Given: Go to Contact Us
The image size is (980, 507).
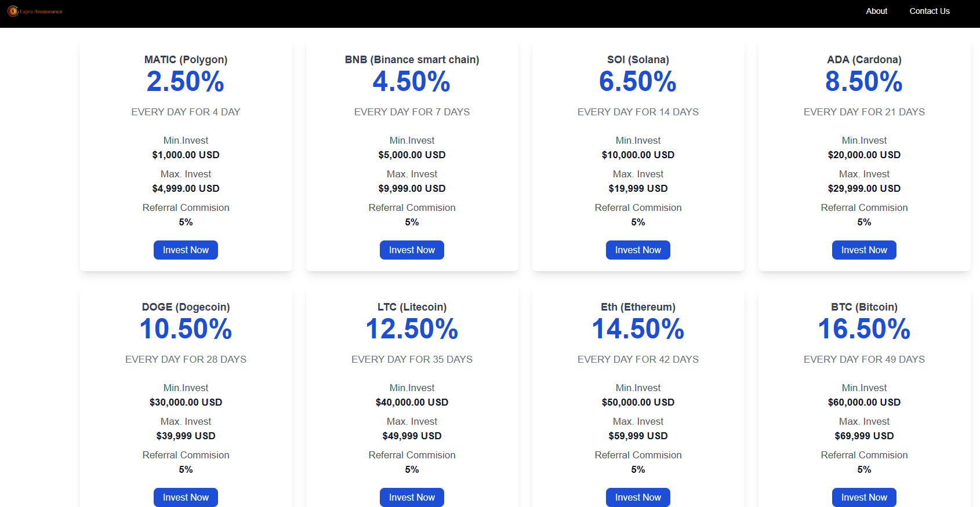Looking at the screenshot, I should (x=929, y=11).
